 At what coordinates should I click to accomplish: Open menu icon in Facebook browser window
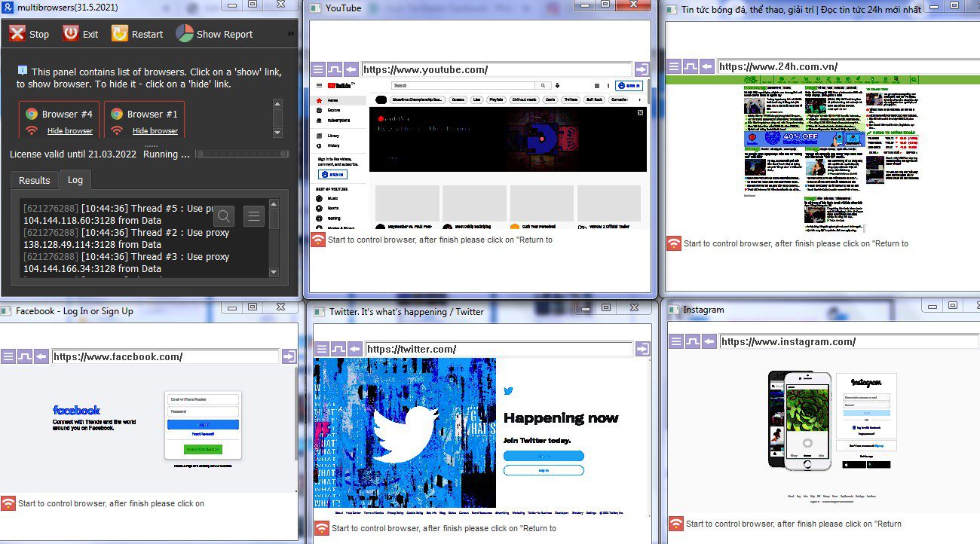(8, 356)
